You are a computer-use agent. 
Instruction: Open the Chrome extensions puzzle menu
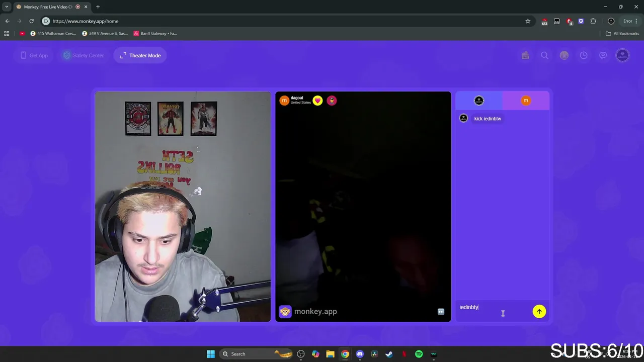[x=593, y=21]
